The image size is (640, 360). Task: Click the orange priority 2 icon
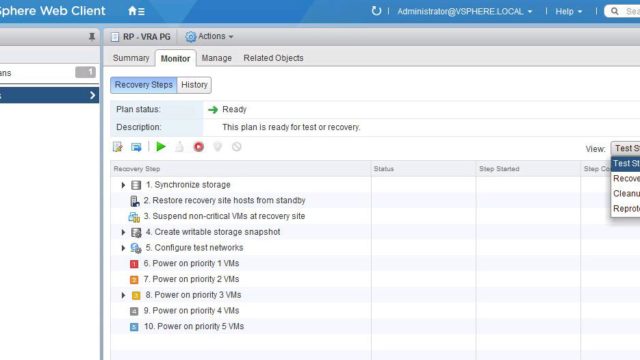pyautogui.click(x=134, y=280)
